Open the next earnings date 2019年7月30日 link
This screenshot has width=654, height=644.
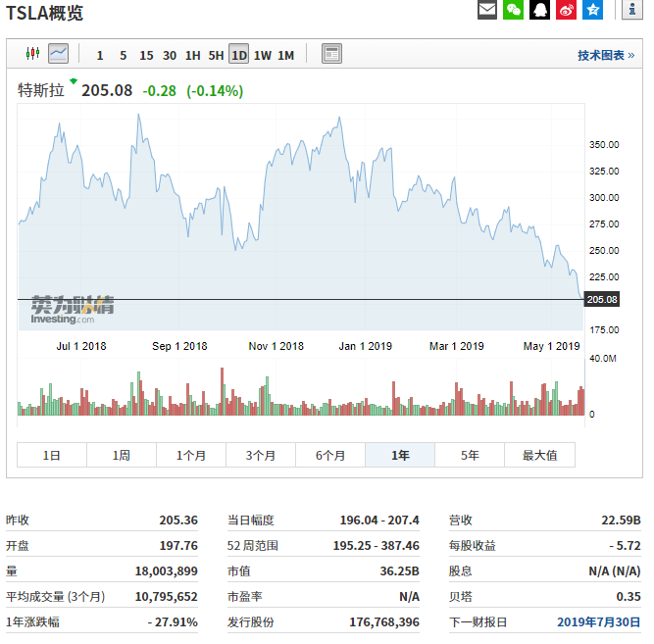[598, 621]
